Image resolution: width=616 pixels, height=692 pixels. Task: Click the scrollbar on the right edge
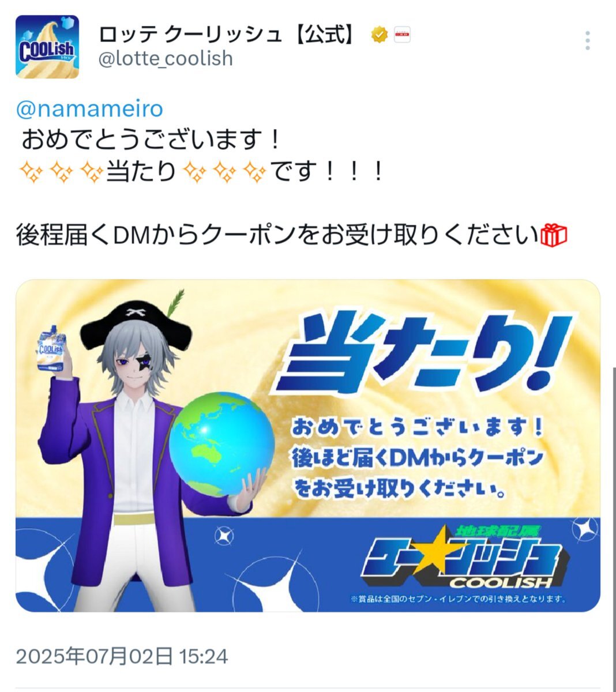point(613,519)
